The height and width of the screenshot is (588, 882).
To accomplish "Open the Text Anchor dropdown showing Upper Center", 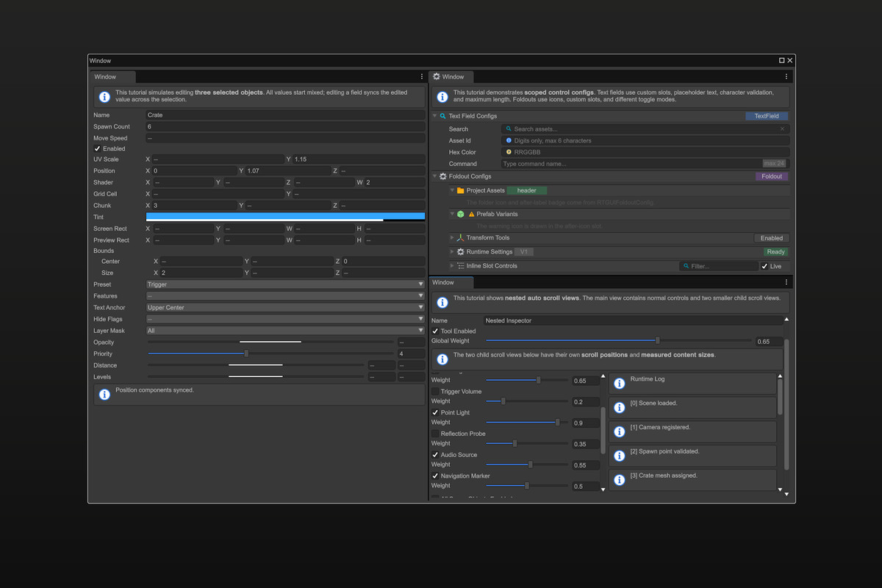I will click(x=285, y=308).
